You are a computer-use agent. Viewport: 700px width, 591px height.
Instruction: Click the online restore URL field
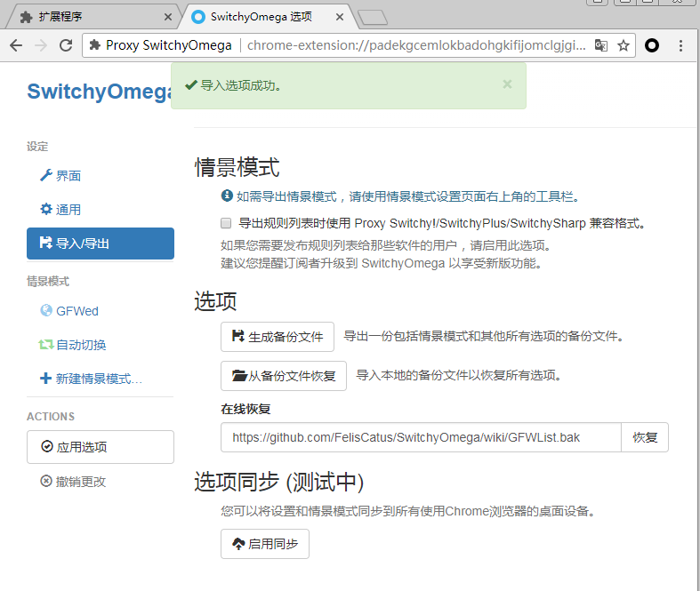point(421,437)
